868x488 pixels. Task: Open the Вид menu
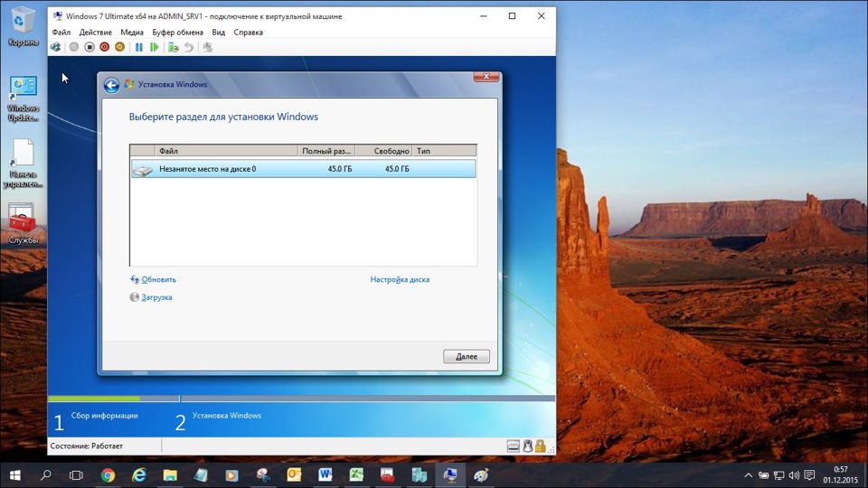pos(218,33)
